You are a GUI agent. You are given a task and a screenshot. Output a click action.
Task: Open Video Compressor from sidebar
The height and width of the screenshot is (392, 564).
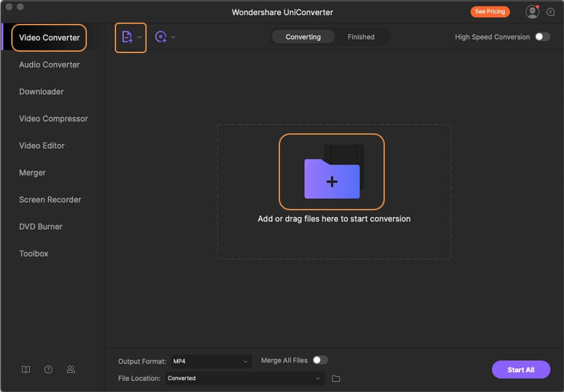[53, 119]
